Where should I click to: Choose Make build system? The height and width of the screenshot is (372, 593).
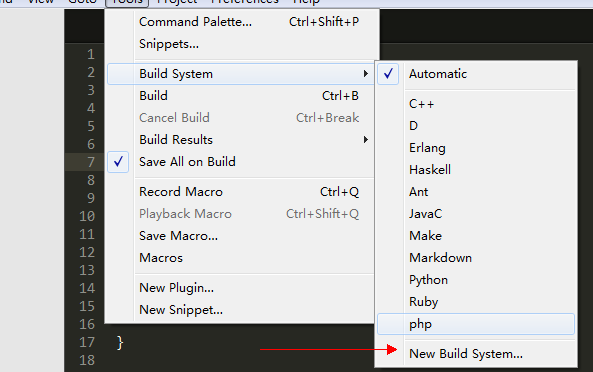tap(476, 236)
